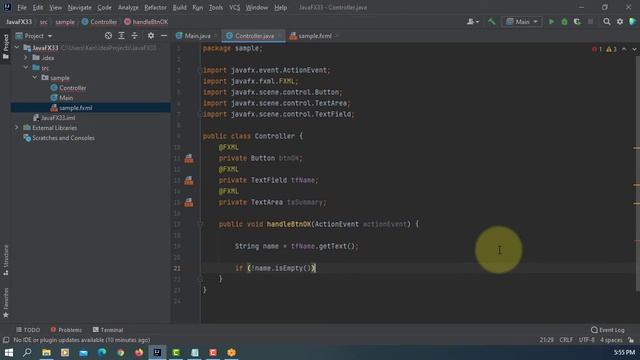The image size is (640, 360).
Task: Click editor vertical scrollbar
Action: [637, 173]
